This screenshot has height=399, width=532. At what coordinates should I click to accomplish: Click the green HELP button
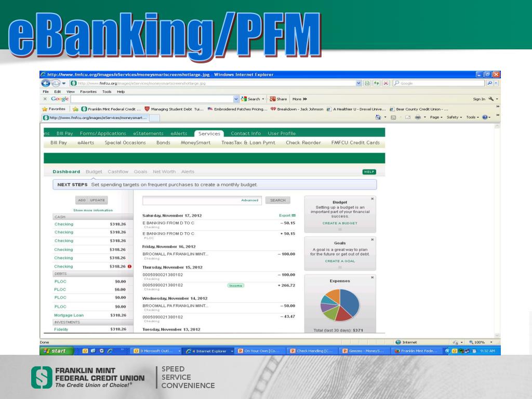[369, 172]
